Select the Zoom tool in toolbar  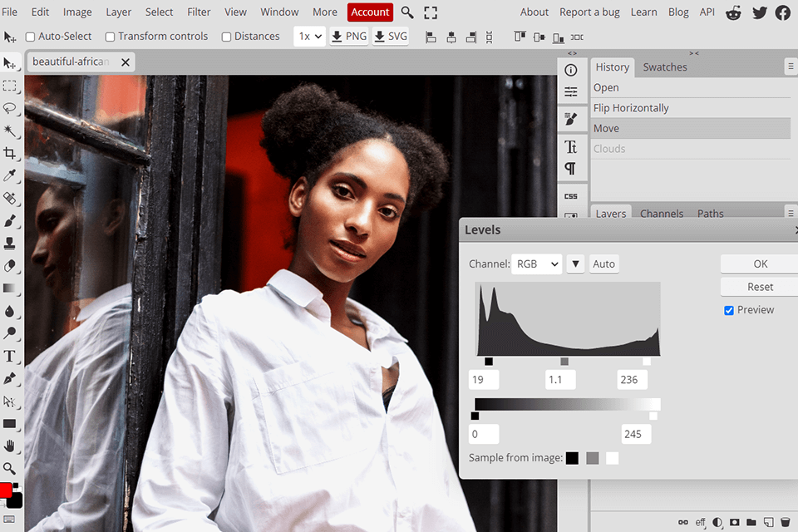(x=10, y=468)
